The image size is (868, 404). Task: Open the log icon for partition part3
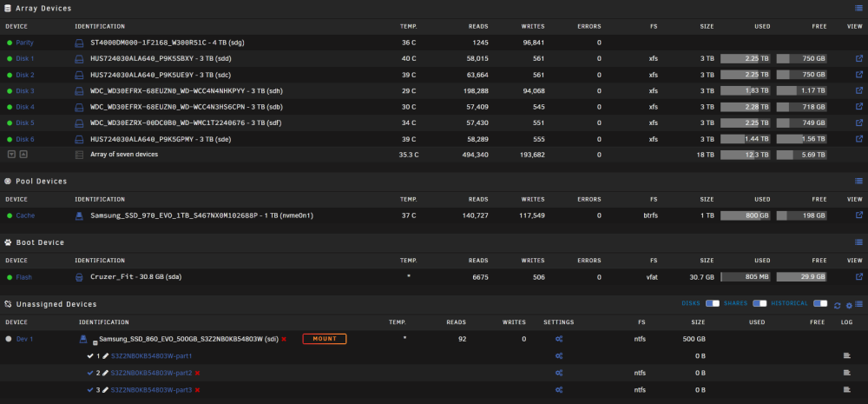[847, 390]
